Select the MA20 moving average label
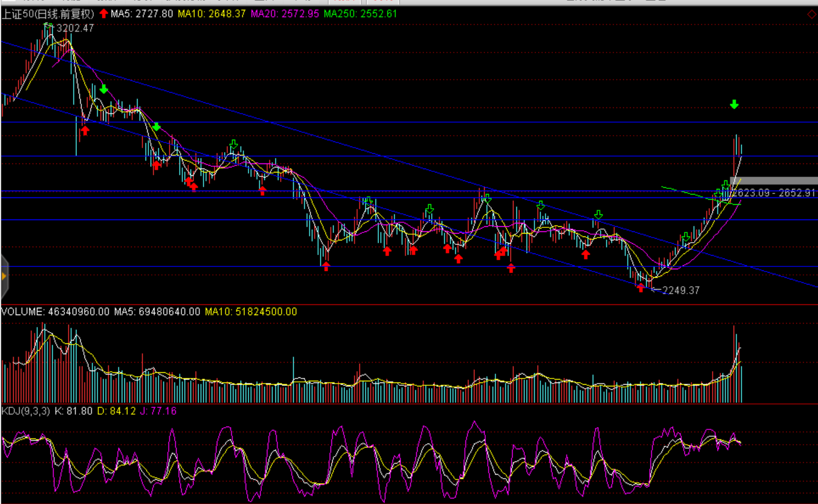 pos(285,14)
